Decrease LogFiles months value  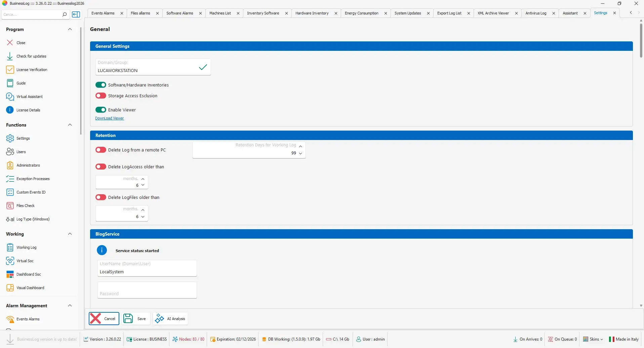143,217
